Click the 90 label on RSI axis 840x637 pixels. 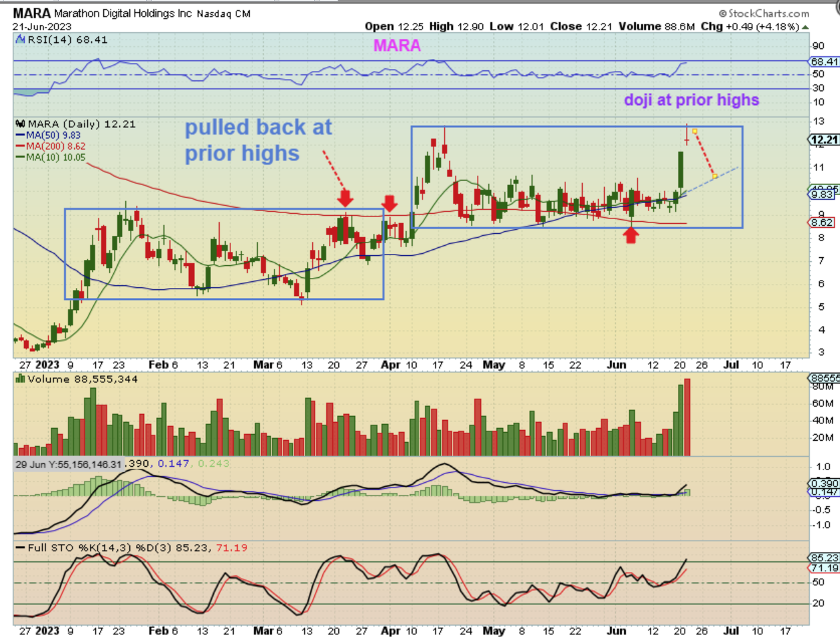817,46
